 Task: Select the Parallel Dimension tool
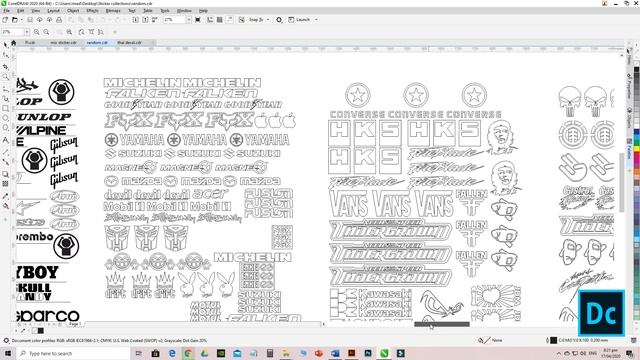[6, 151]
